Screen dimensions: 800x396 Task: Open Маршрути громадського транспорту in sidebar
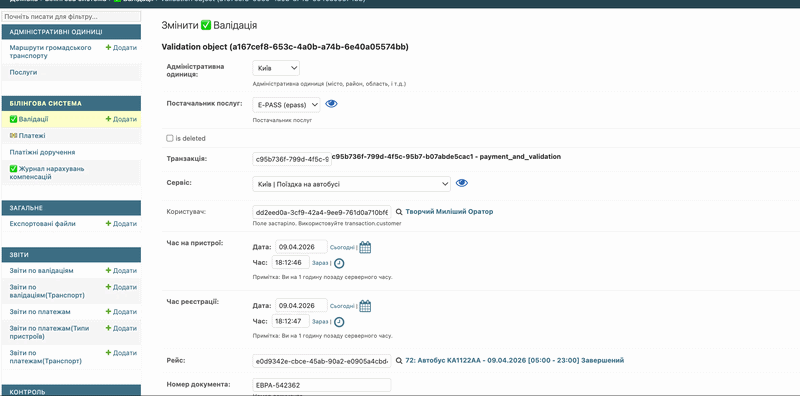click(x=51, y=52)
